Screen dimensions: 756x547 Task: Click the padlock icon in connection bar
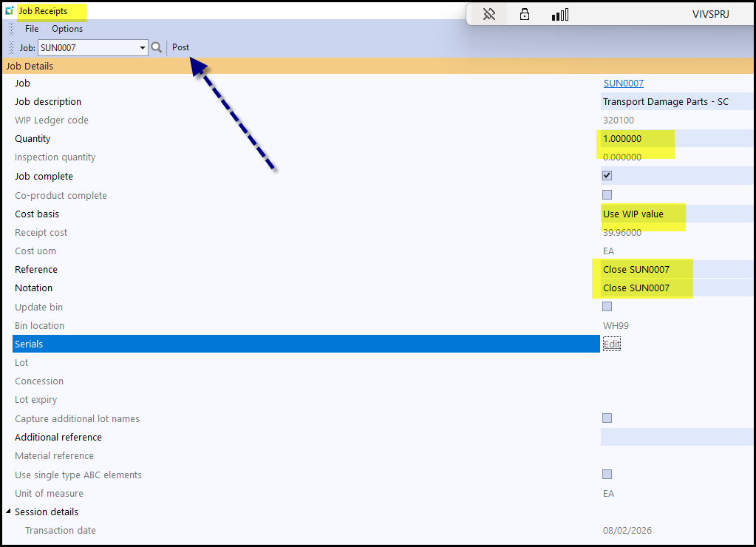(x=525, y=14)
